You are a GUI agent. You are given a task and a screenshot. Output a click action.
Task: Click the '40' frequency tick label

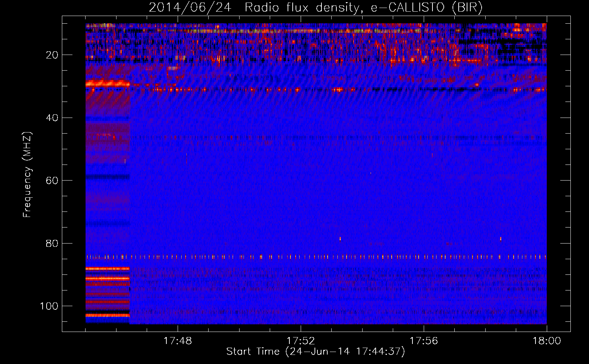tap(52, 118)
